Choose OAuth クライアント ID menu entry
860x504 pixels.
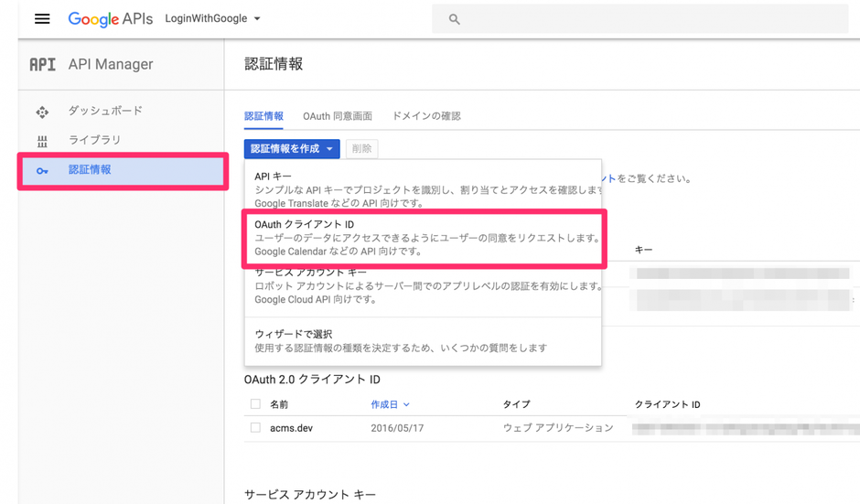[423, 238]
